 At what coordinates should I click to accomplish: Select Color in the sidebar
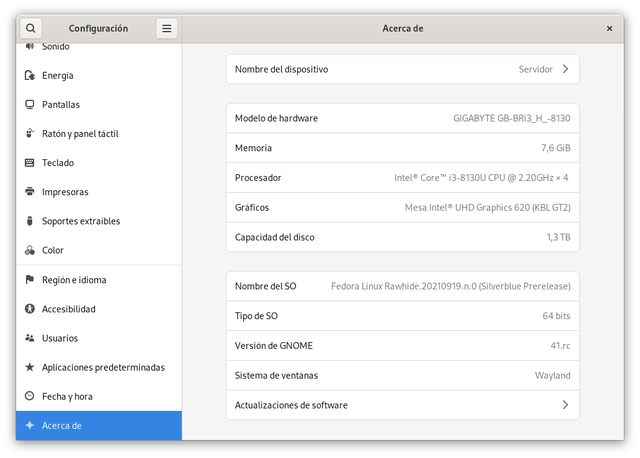point(99,250)
